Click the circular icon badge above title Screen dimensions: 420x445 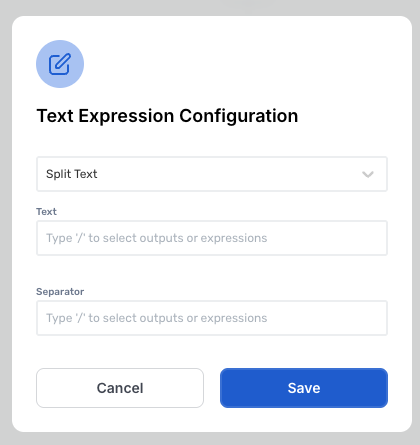pyautogui.click(x=60, y=64)
